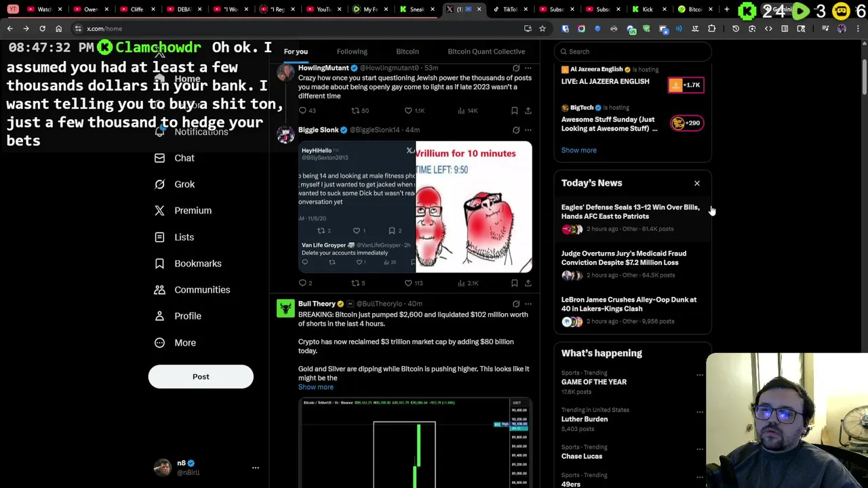868x488 pixels.
Task: Open Chat from the X sidebar
Action: [174, 158]
